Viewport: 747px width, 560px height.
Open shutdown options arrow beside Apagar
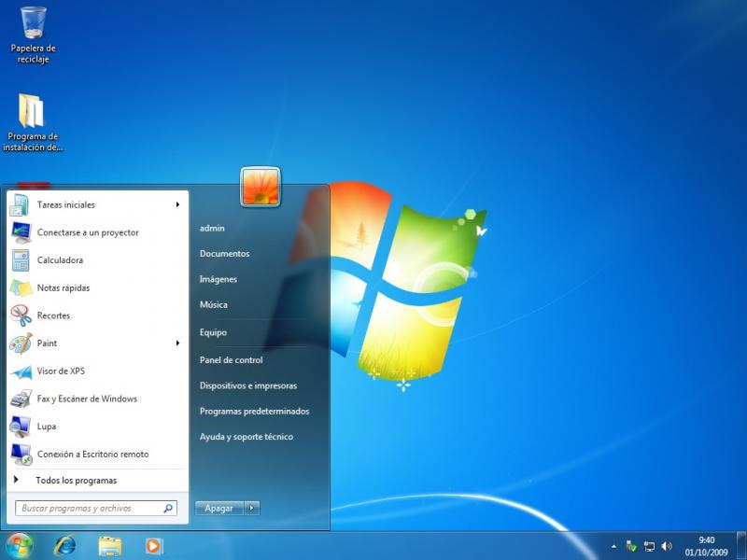[x=252, y=508]
